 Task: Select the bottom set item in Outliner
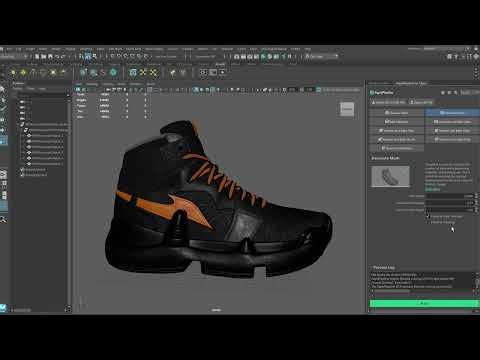click(x=33, y=175)
